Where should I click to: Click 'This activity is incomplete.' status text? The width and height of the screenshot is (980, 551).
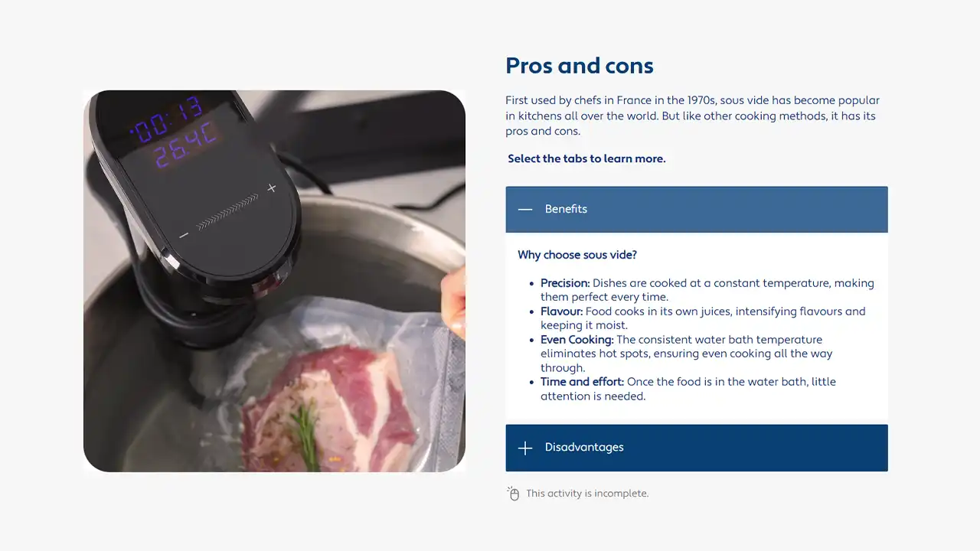[x=587, y=494]
